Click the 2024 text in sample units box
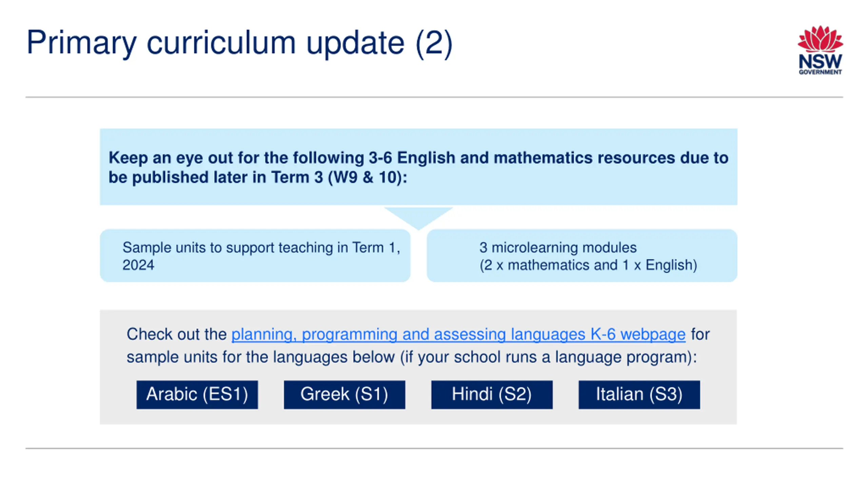The height and width of the screenshot is (488, 868). (x=138, y=265)
